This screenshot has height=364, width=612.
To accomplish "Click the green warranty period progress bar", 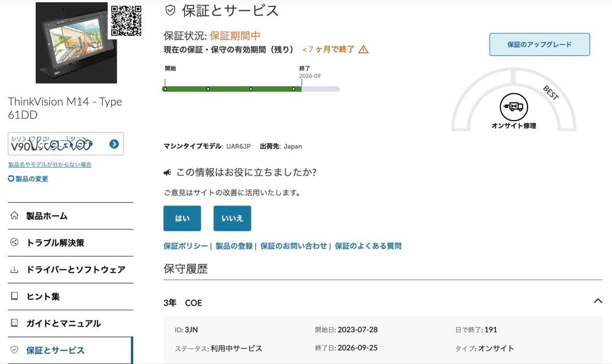I will pyautogui.click(x=232, y=89).
